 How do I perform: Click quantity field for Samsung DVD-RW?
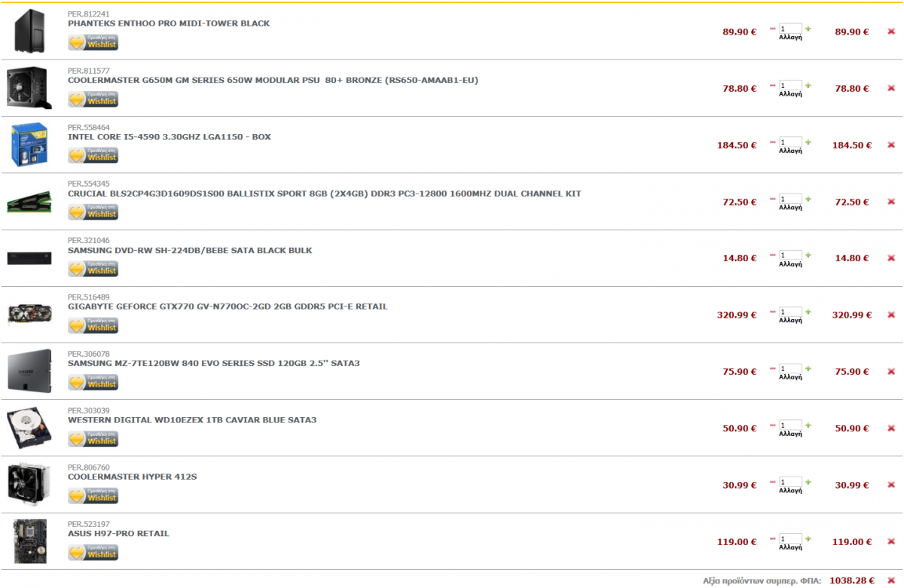pyautogui.click(x=790, y=255)
